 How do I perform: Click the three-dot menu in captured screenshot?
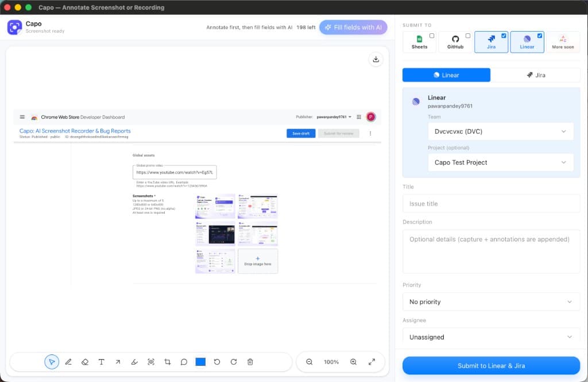pos(370,133)
